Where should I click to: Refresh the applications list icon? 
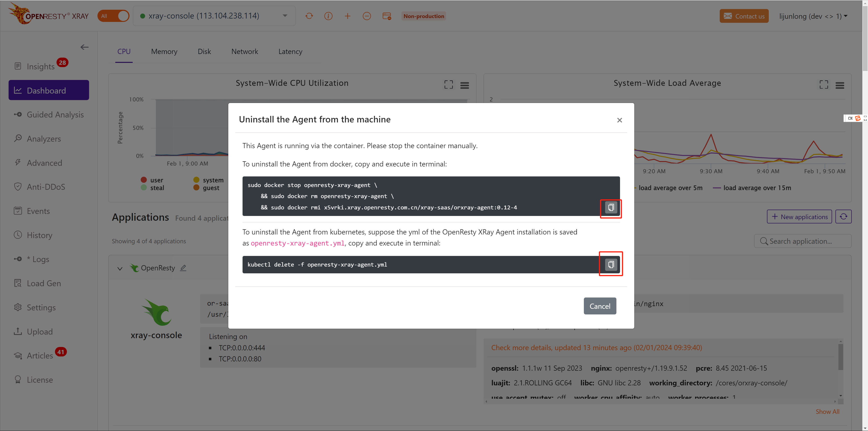point(843,217)
